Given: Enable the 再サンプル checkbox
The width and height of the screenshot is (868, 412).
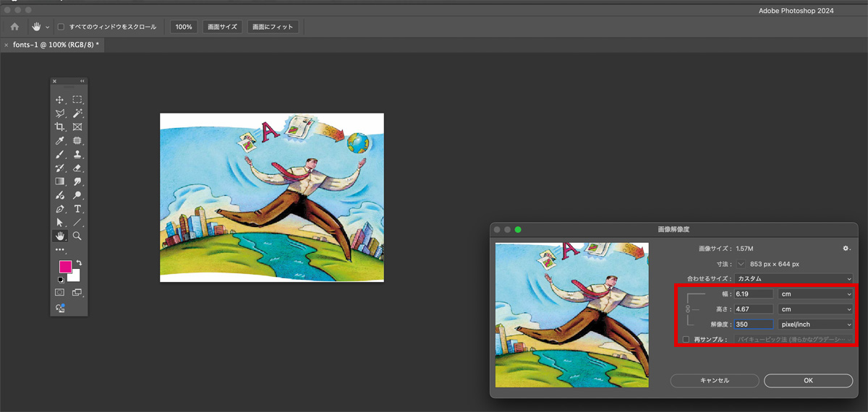Looking at the screenshot, I should point(686,339).
